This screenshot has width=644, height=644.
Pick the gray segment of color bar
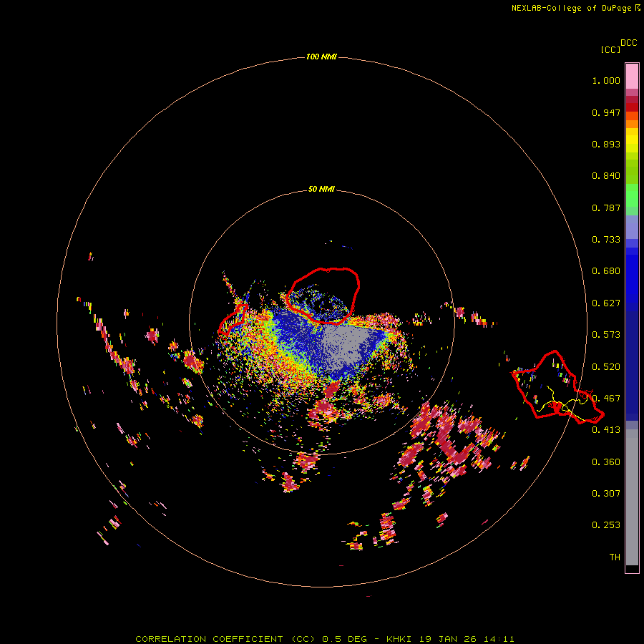632,497
